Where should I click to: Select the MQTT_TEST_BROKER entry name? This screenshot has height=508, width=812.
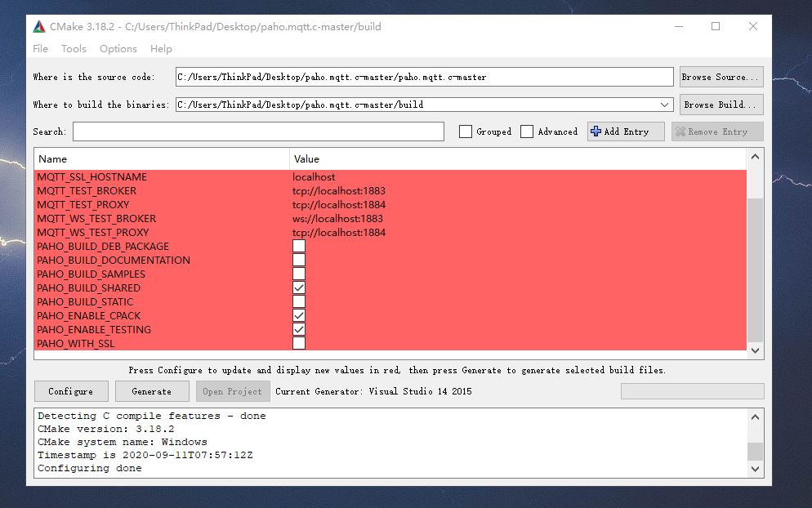pyautogui.click(x=87, y=191)
